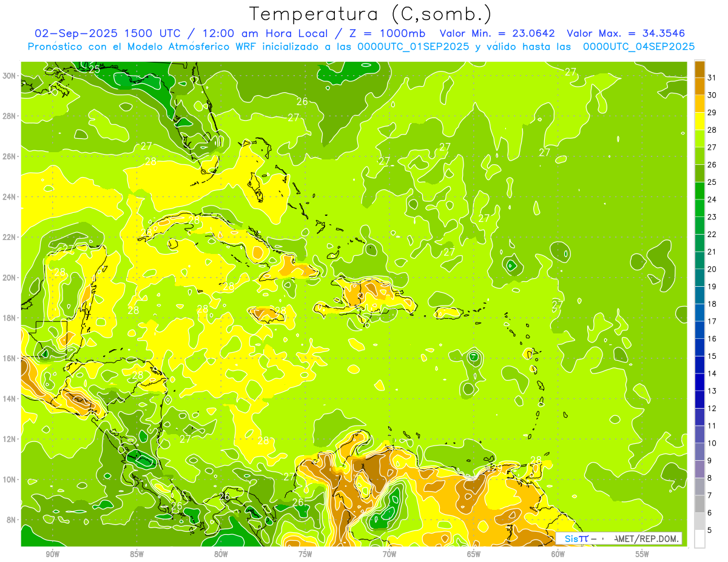
Task: Click the color scale value 31
Action: (x=712, y=77)
